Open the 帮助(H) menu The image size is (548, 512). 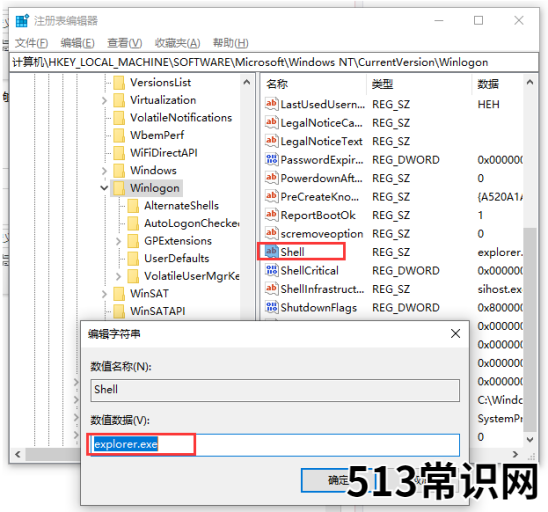(x=231, y=43)
